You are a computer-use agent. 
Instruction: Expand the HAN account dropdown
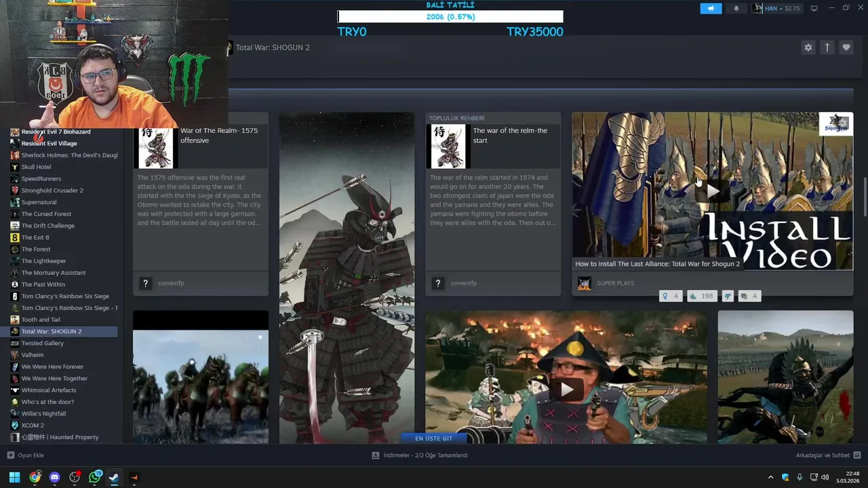776,9
